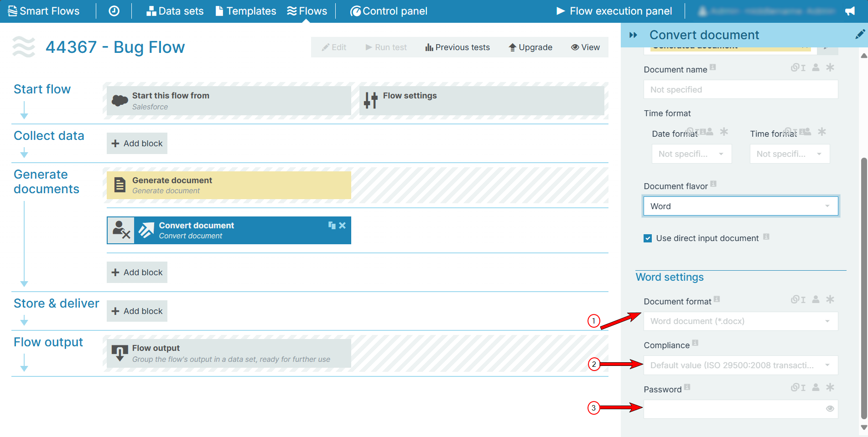Screen dimensions: 868x437
Task: Go to the Templates menu
Action: click(245, 11)
